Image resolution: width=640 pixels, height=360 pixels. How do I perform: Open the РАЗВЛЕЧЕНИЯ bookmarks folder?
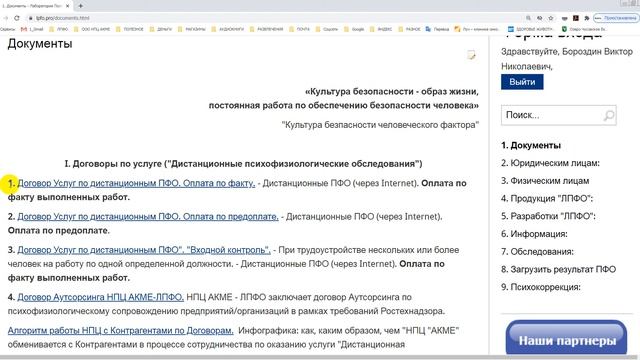pos(266,29)
